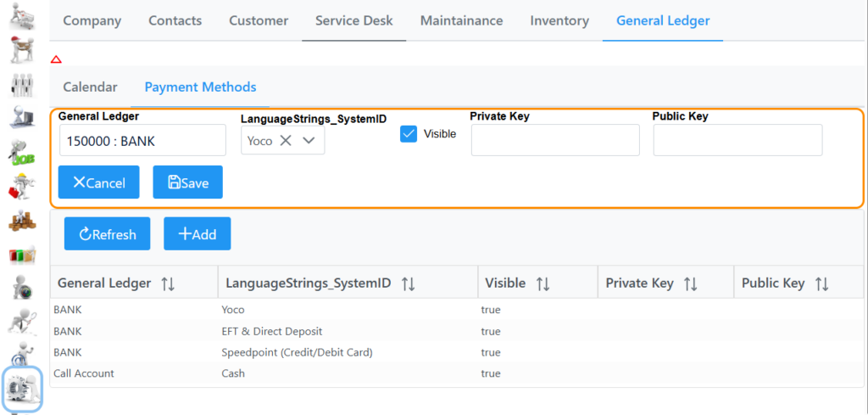The width and height of the screenshot is (868, 415).
Task: Switch to the Calendar tab
Action: coord(90,87)
